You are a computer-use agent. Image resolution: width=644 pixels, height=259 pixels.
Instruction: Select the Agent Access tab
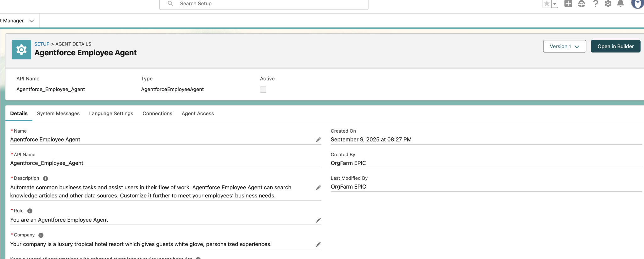click(x=197, y=113)
